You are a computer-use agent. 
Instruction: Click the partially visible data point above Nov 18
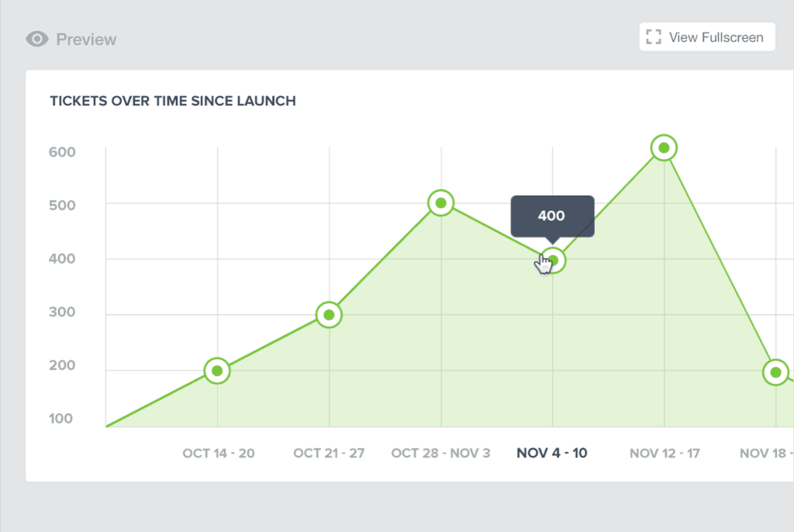(775, 372)
